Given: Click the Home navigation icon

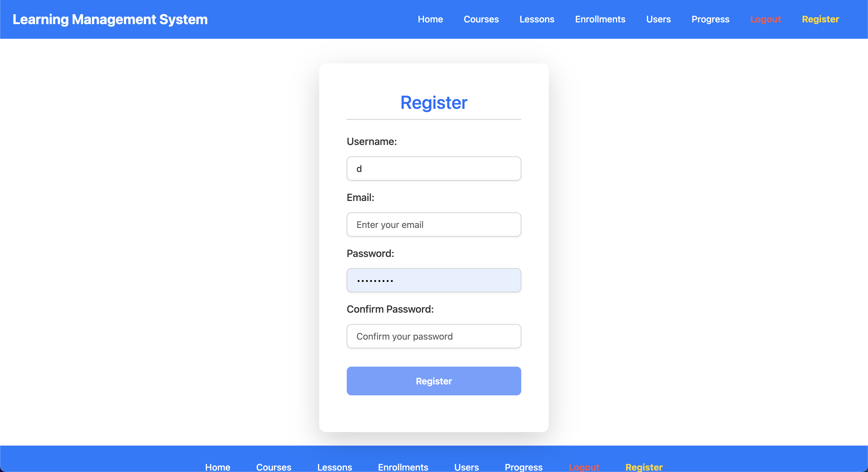Looking at the screenshot, I should point(430,19).
